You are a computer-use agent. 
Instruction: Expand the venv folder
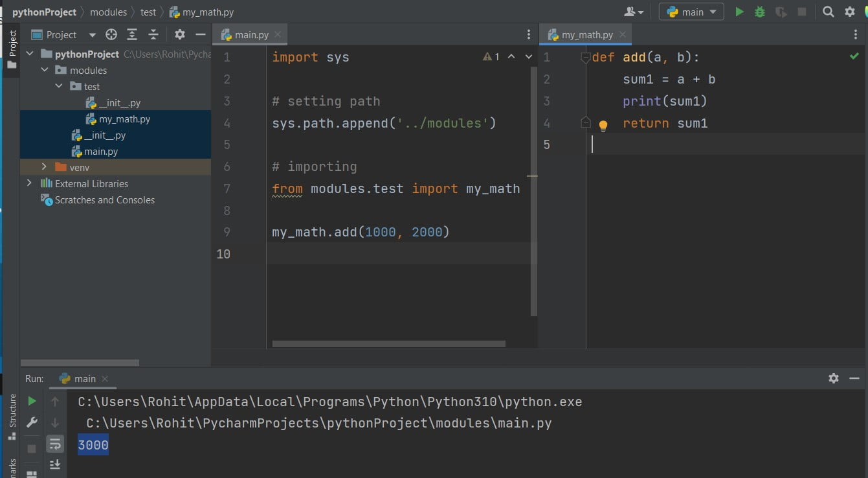click(x=44, y=167)
